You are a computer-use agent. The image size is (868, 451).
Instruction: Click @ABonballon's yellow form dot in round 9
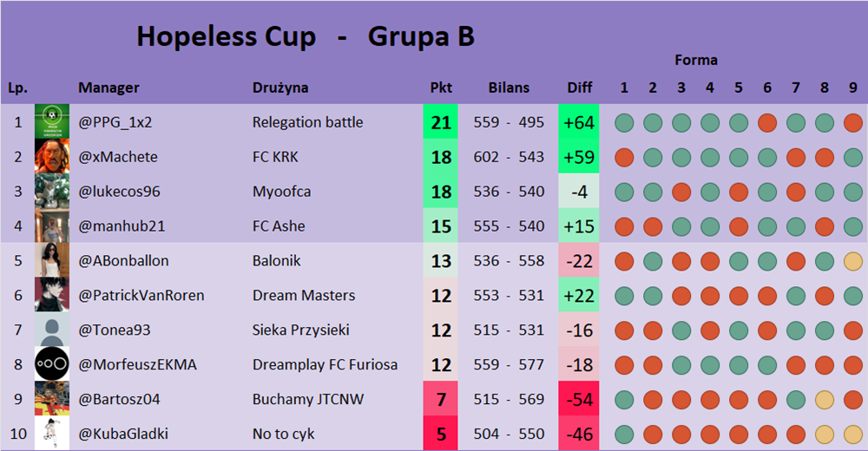[x=852, y=260]
